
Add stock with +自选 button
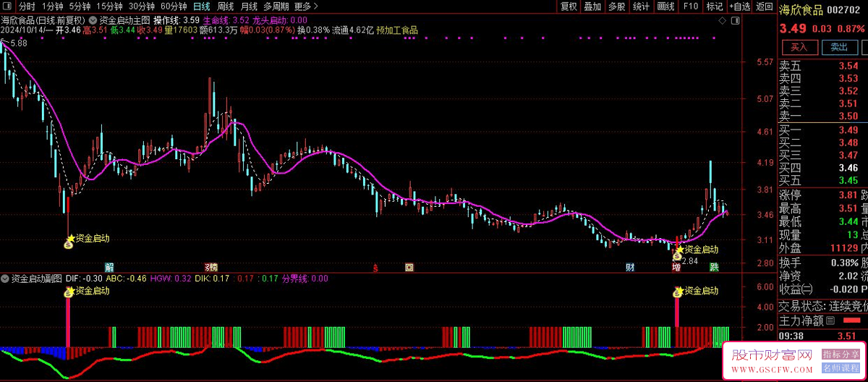click(740, 7)
